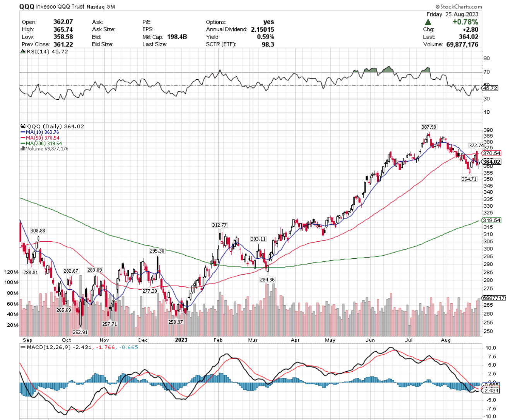Click the 'Ask Size:' label
Image resolution: width=506 pixels, height=420 pixels.
click(x=104, y=29)
